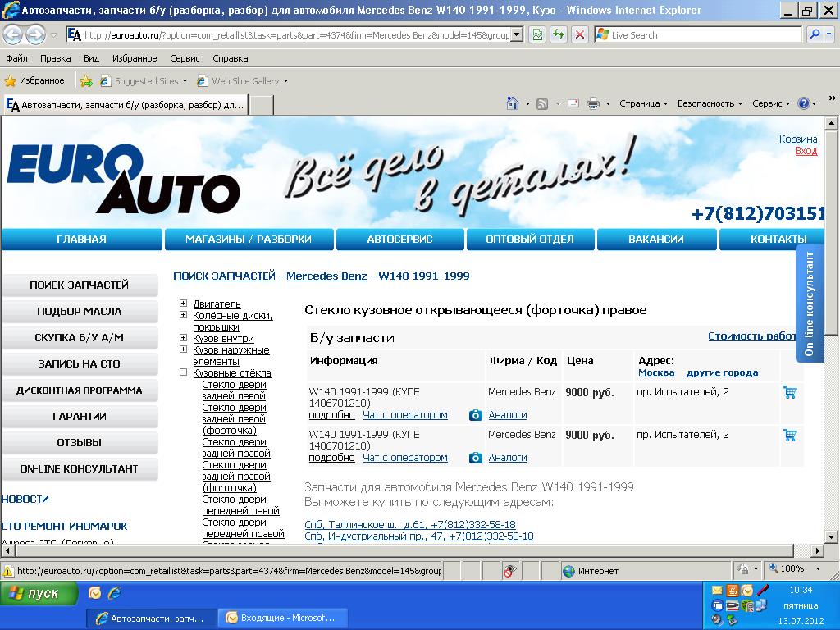The image size is (840, 630).
Task: Expand the Двигатель tree node
Action: click(183, 304)
